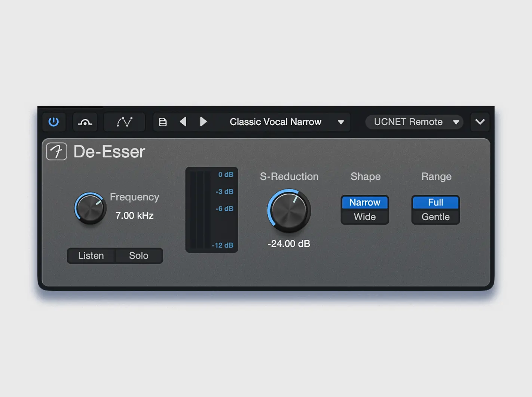Click the preset file management icon
532x397 pixels.
[x=163, y=121]
